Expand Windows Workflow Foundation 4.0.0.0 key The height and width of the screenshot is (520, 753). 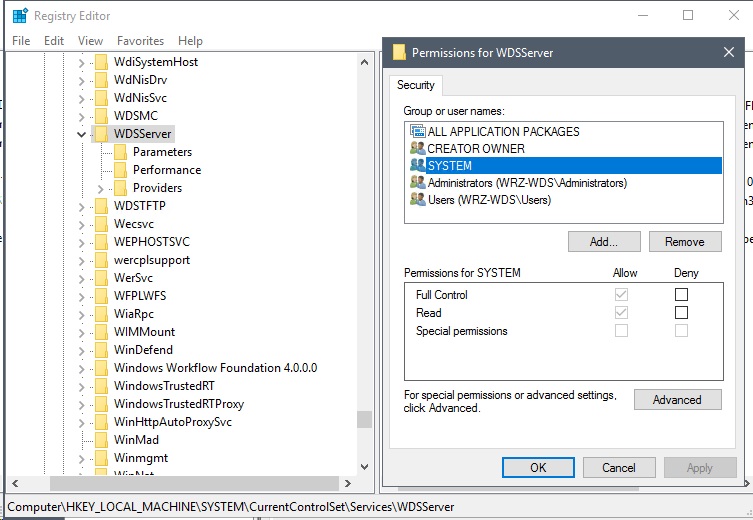pos(81,369)
